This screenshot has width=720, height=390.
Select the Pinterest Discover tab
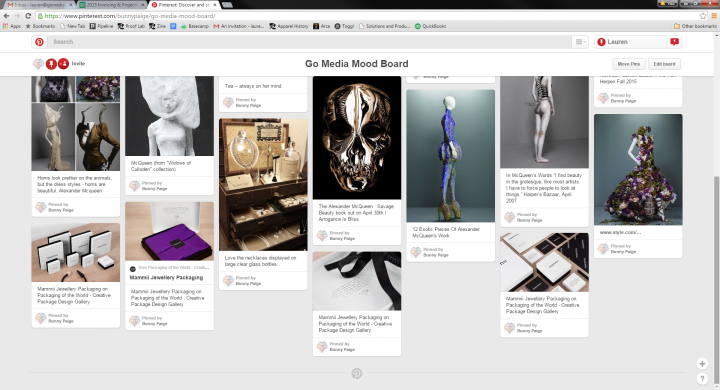click(x=184, y=5)
